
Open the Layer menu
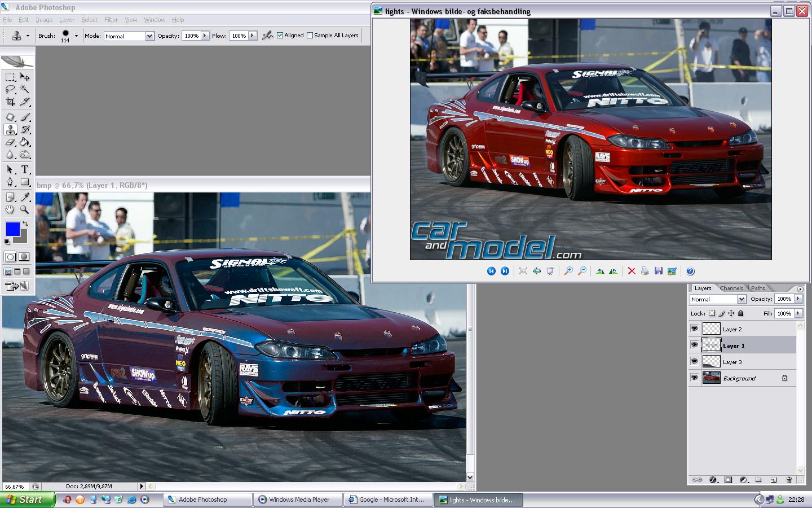point(67,20)
